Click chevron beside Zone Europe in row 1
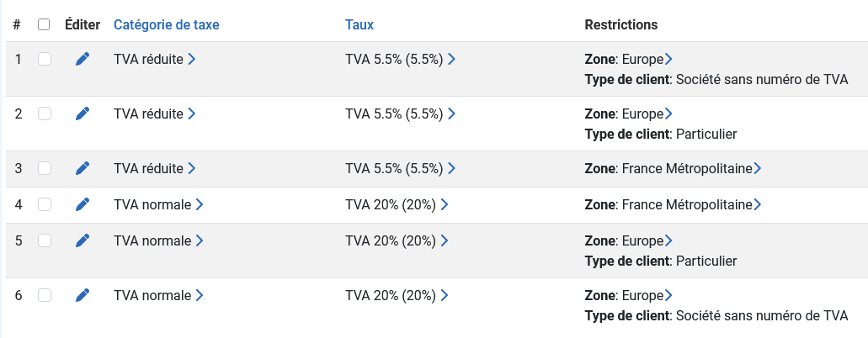The image size is (868, 338). coord(668,59)
